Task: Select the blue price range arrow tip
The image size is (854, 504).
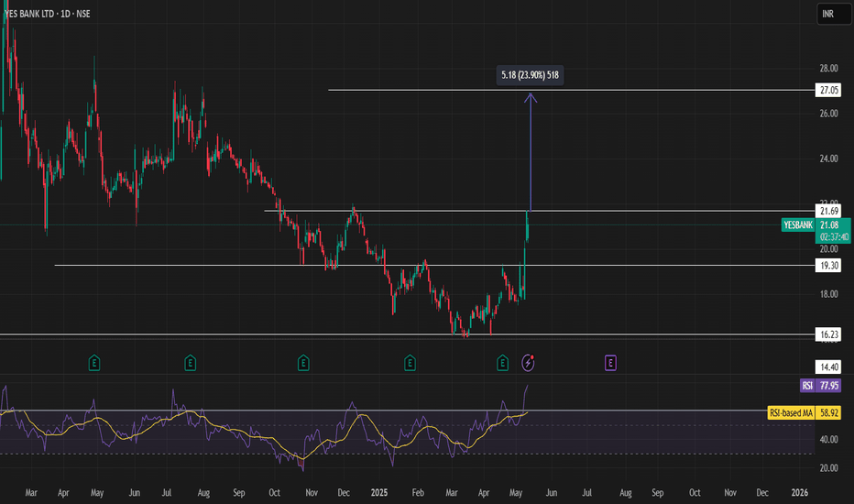Action: pos(531,97)
